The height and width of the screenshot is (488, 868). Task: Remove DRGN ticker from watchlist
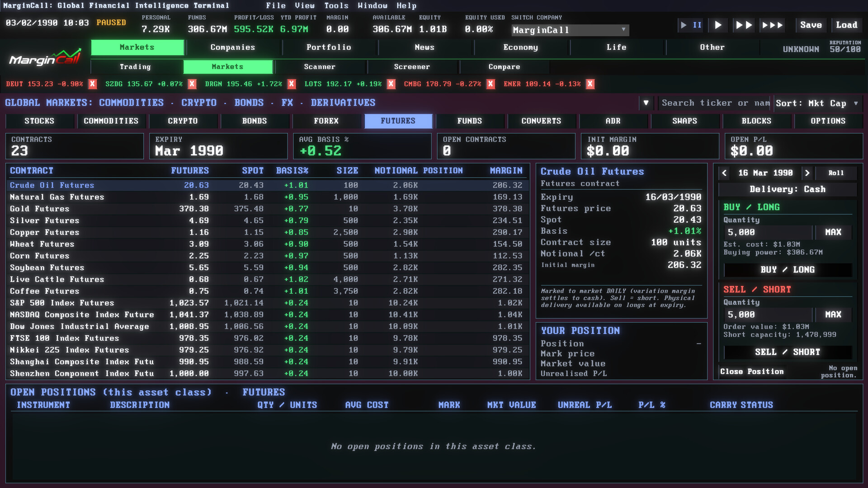[x=292, y=84]
